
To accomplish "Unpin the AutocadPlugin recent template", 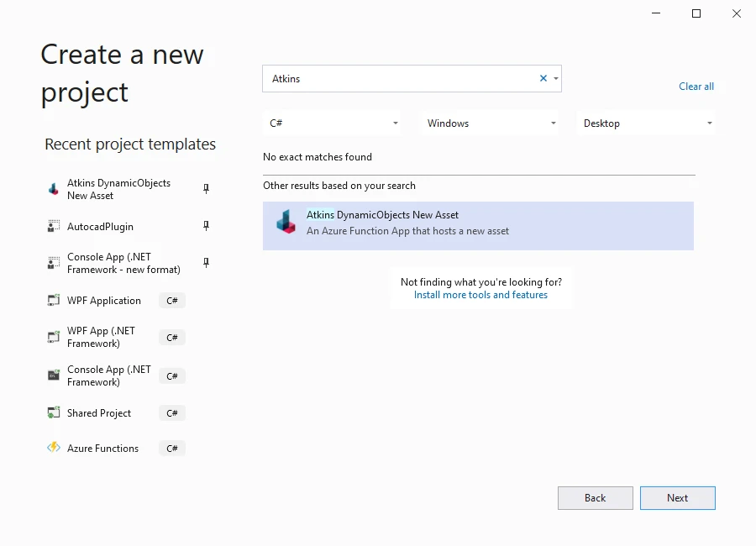I will (206, 226).
